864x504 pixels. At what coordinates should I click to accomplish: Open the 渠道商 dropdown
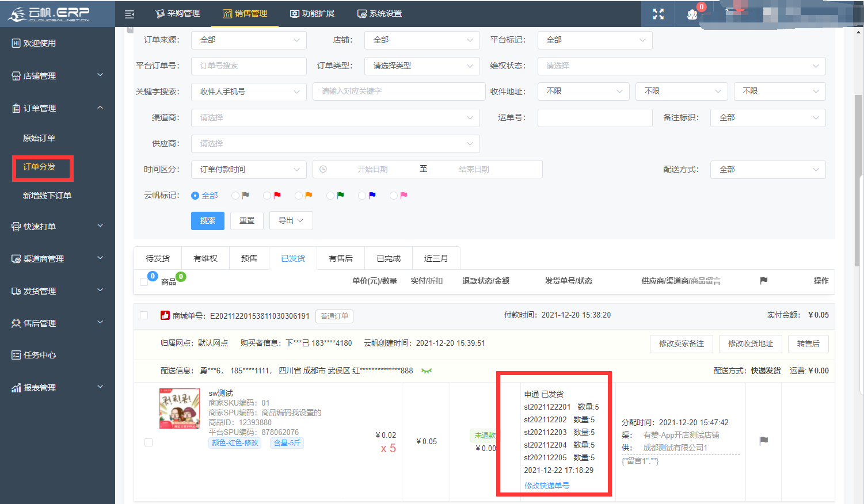(x=336, y=117)
